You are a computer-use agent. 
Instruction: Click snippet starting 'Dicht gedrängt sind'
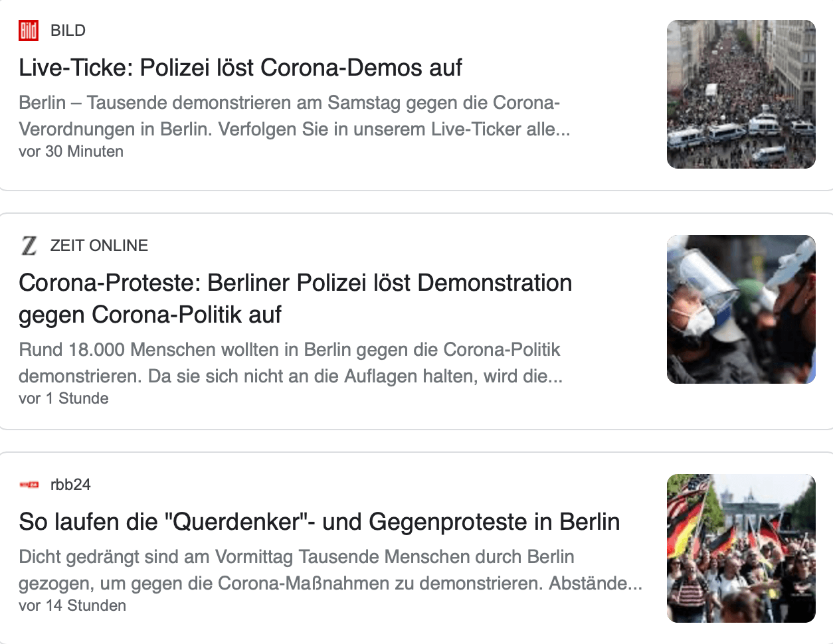tap(296, 557)
